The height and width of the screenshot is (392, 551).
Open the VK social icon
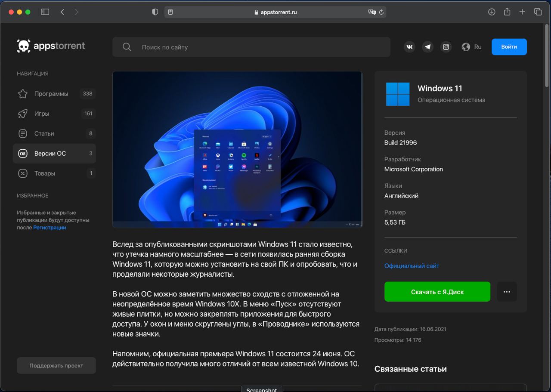click(x=409, y=47)
